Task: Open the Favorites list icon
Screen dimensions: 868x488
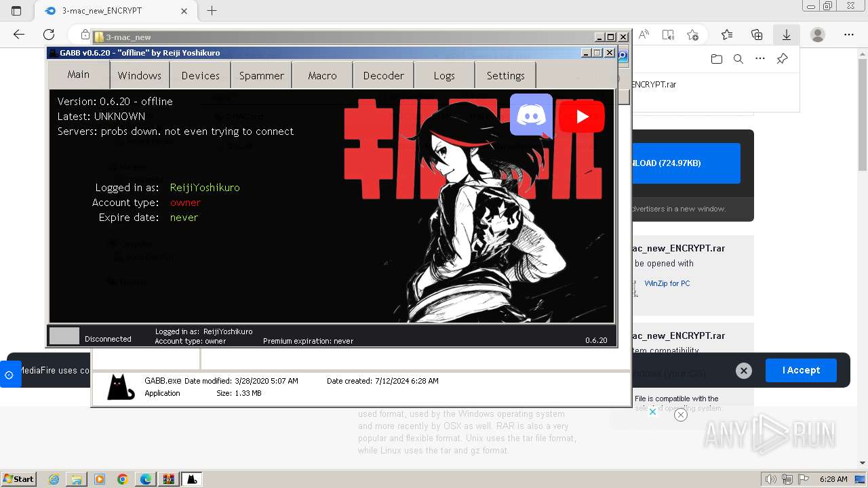Action: [x=727, y=35]
